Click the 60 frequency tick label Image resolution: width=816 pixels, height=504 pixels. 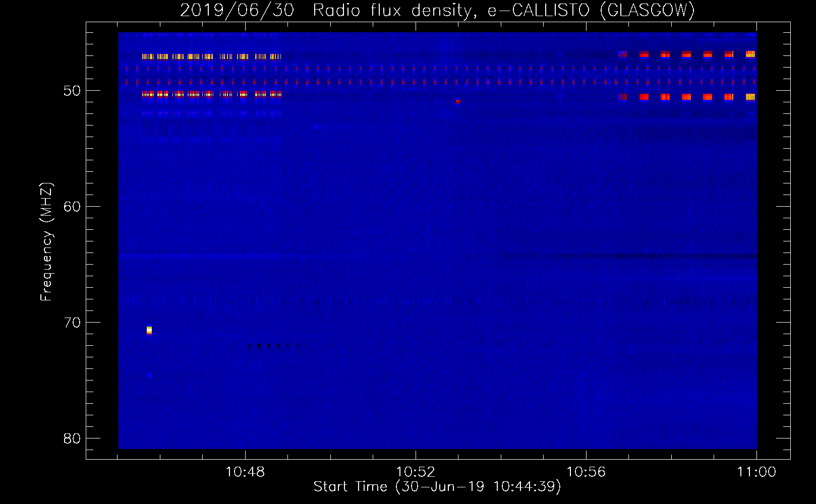pos(72,207)
